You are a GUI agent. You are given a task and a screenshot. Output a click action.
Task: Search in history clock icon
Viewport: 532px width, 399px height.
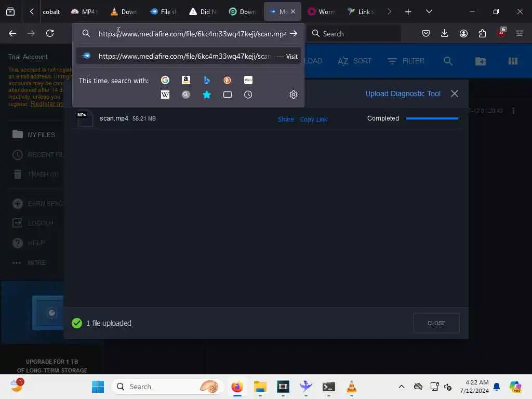click(248, 95)
